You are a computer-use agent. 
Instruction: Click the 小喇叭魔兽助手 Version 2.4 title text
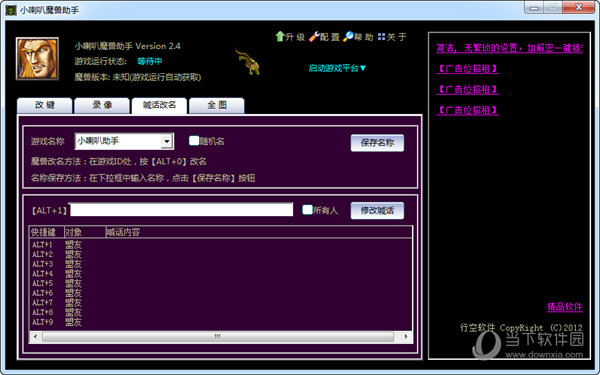[x=127, y=46]
